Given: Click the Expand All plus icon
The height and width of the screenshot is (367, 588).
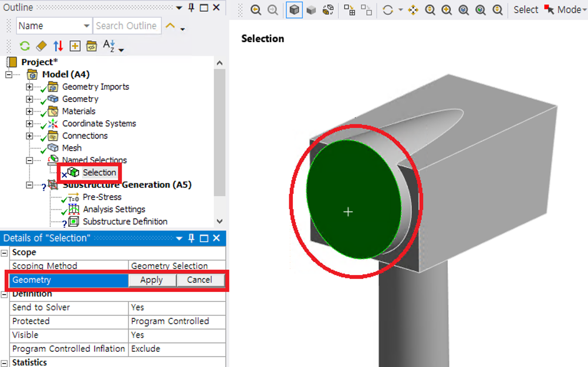Looking at the screenshot, I should point(75,46).
